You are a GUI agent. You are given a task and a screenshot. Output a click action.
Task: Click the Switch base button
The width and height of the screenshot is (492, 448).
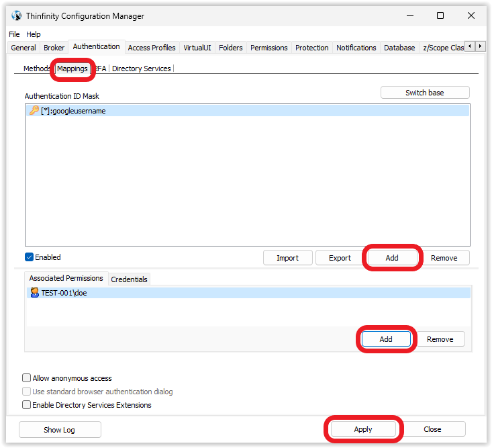click(425, 93)
